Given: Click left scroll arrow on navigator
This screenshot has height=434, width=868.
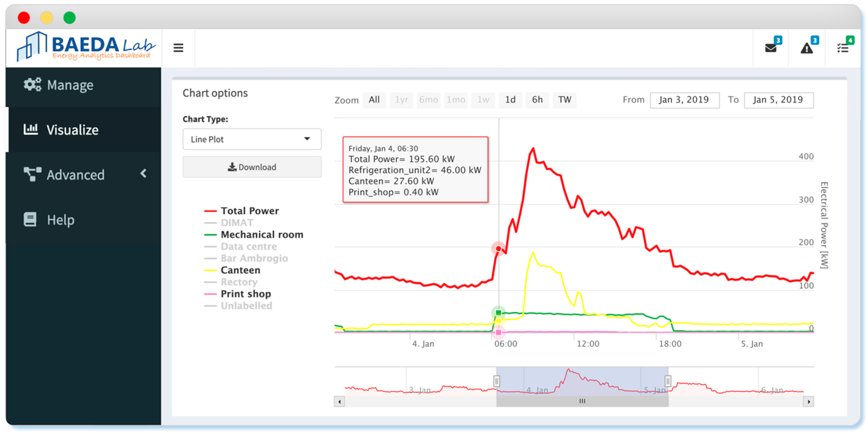Looking at the screenshot, I should [339, 401].
